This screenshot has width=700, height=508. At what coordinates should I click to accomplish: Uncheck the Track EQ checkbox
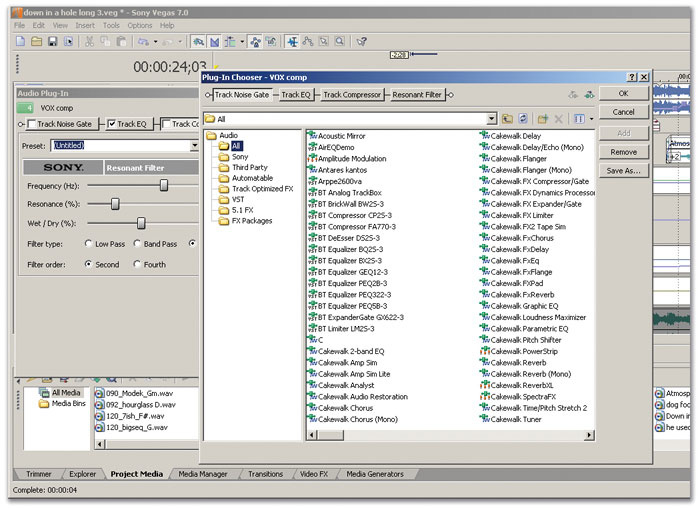pos(112,124)
